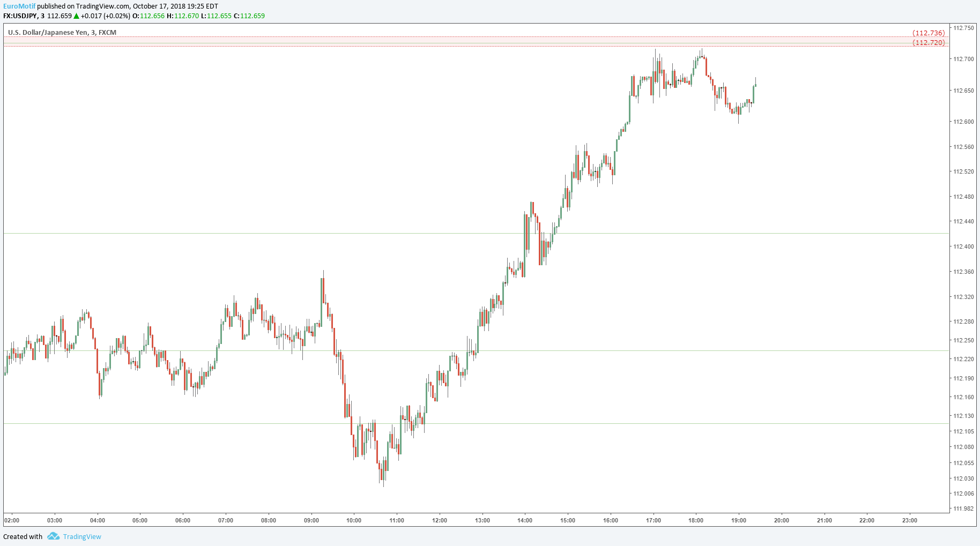Click the 10:00 time axis label
The height and width of the screenshot is (546, 980).
(354, 520)
